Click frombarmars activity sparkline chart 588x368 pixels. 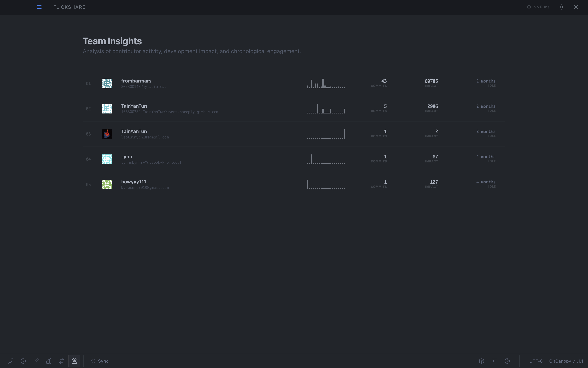pos(326,84)
